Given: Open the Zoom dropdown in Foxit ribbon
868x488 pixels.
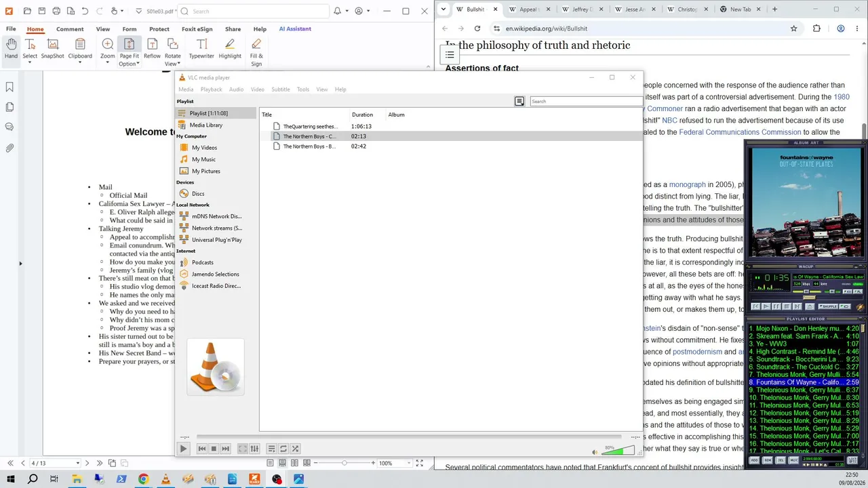Looking at the screenshot, I should click(x=107, y=63).
